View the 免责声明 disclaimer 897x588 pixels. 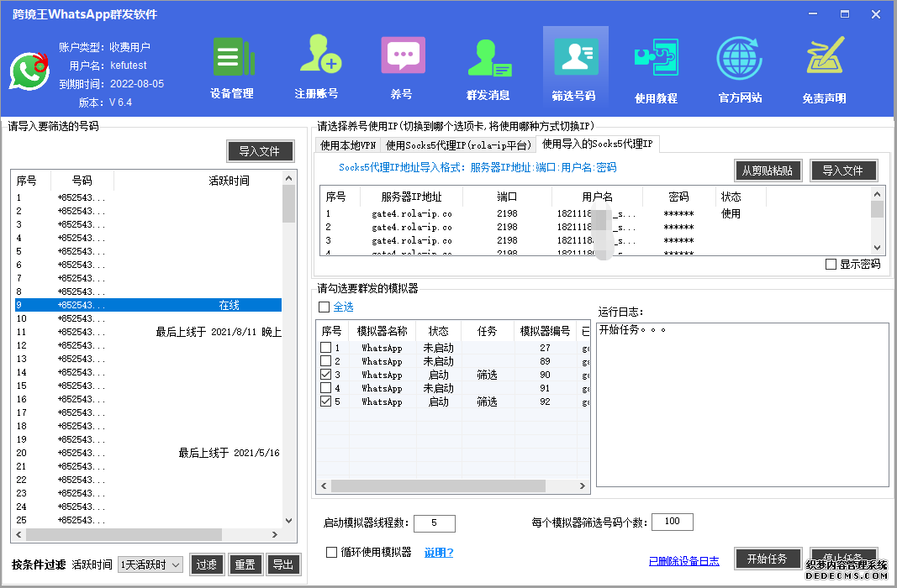pos(825,67)
